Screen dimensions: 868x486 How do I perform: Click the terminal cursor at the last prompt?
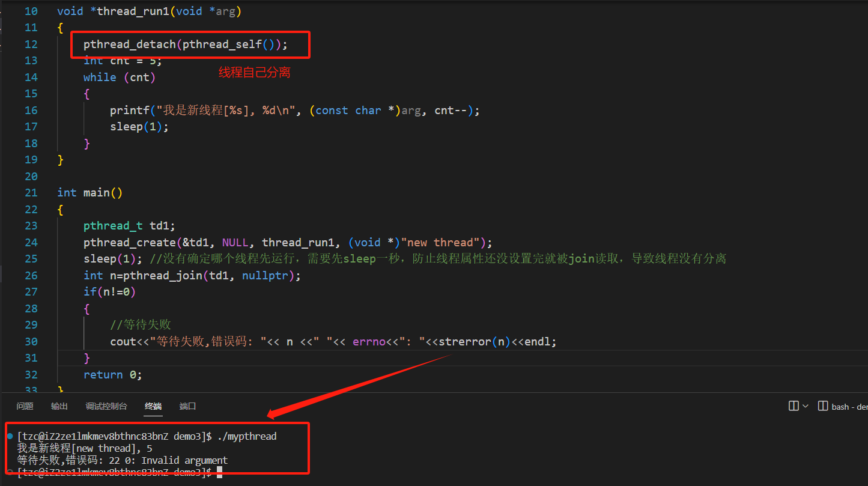tap(220, 473)
